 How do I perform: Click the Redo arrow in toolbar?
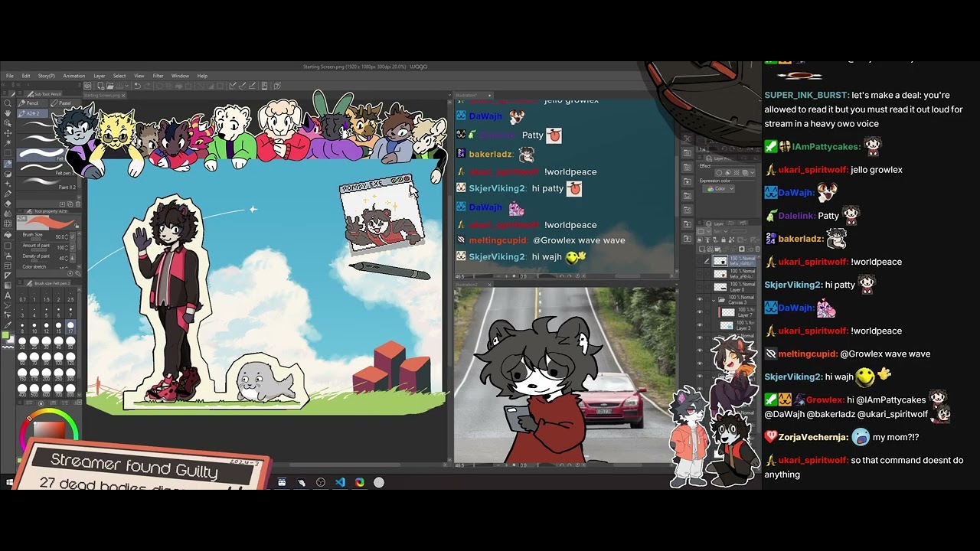coord(147,86)
